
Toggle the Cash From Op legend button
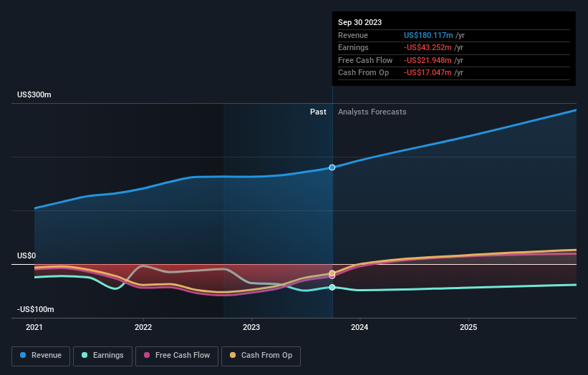coord(261,356)
